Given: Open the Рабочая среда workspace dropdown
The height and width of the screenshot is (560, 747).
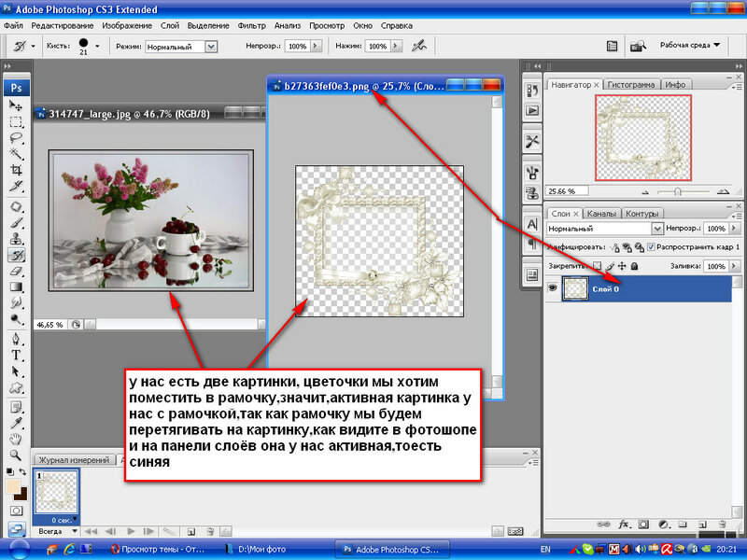Looking at the screenshot, I should (x=690, y=45).
